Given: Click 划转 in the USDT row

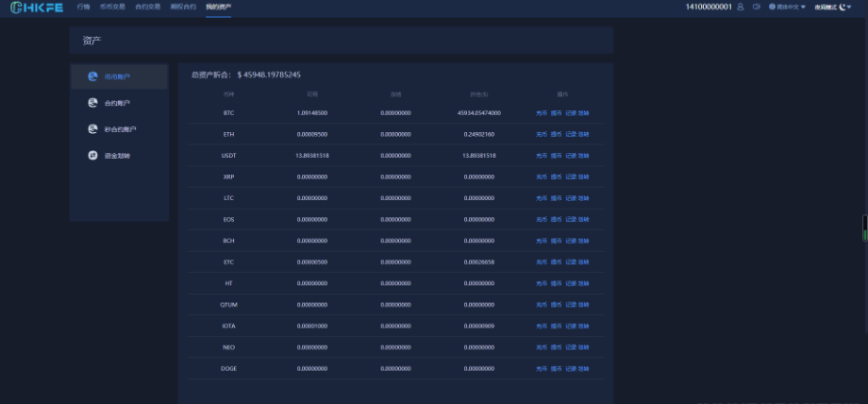Looking at the screenshot, I should pyautogui.click(x=583, y=156).
